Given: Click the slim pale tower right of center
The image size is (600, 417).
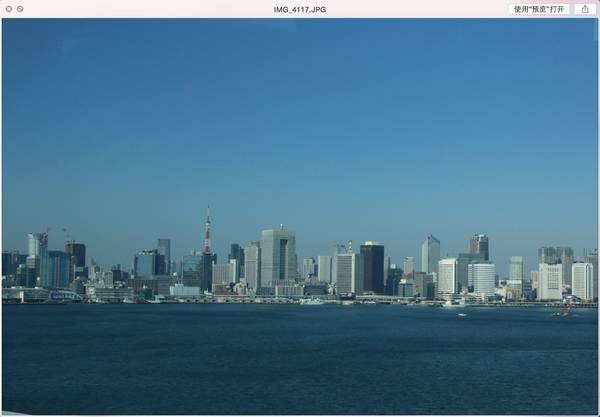Looking at the screenshot, I should tap(430, 253).
